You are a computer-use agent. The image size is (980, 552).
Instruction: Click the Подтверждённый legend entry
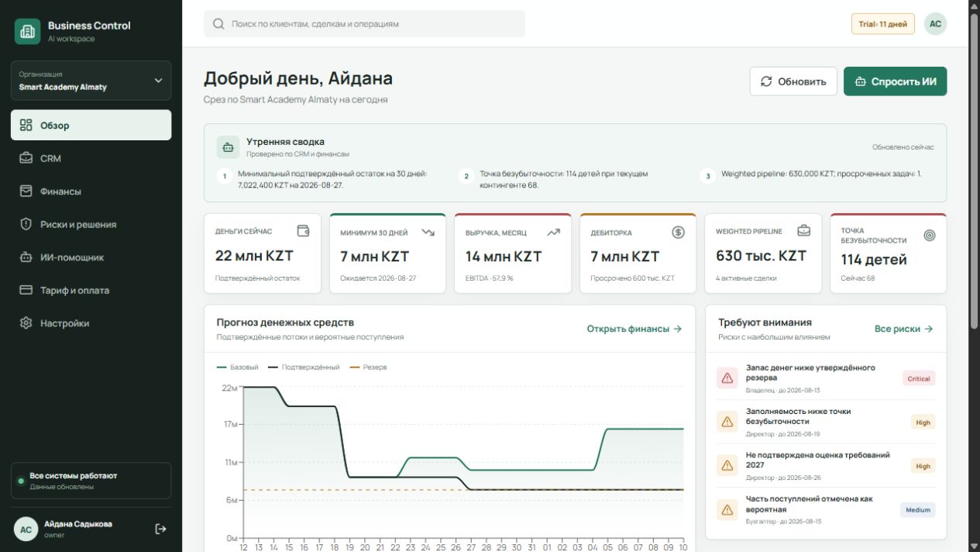click(304, 367)
